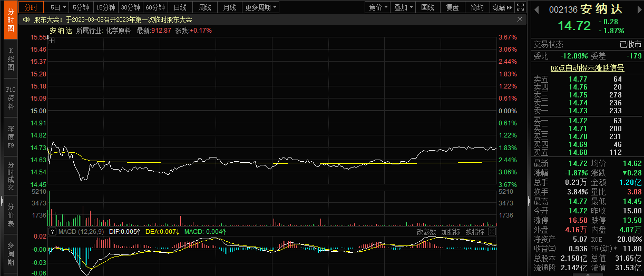Click the crosshair plus marker at chart top-left
The width and height of the screenshot is (644, 276).
52,40
